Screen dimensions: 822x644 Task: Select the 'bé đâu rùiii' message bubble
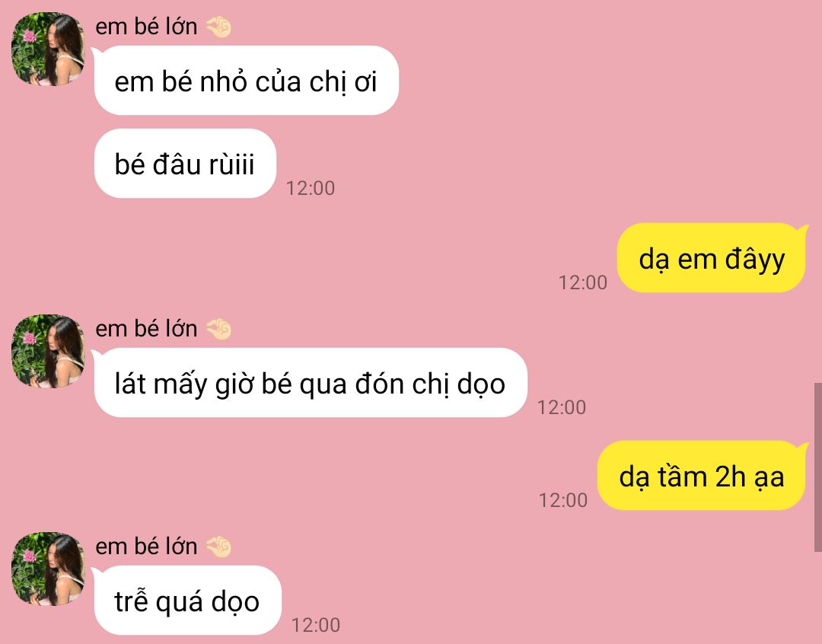click(185, 164)
